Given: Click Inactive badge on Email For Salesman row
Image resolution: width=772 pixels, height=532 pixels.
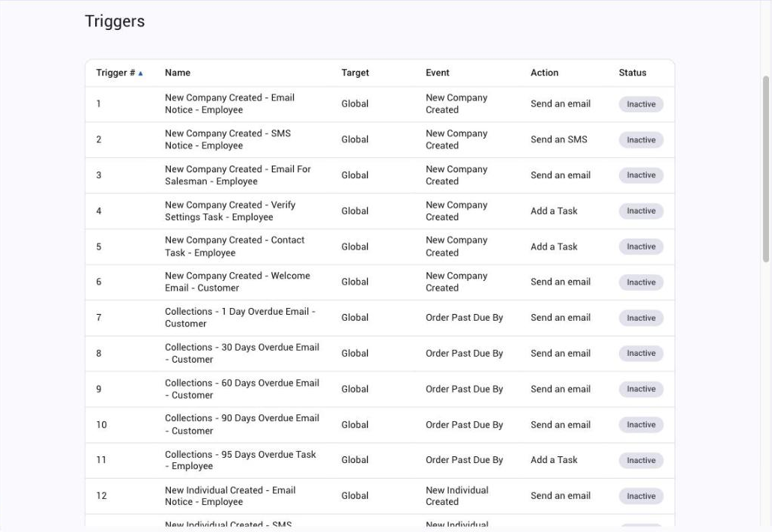Looking at the screenshot, I should click(641, 175).
